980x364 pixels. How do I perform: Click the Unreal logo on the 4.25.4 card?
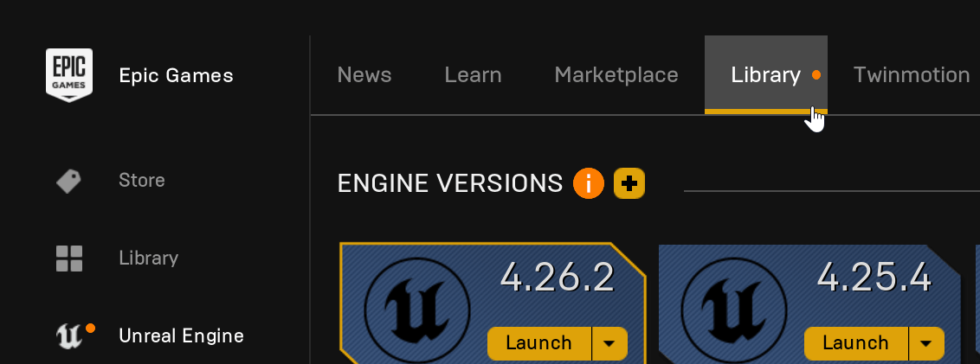coord(734,309)
